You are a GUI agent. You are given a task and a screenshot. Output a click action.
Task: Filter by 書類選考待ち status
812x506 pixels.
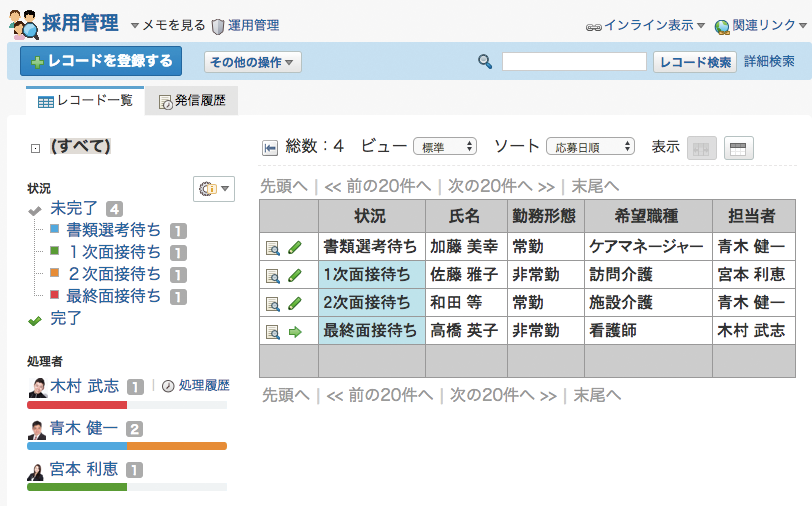pyautogui.click(x=113, y=229)
